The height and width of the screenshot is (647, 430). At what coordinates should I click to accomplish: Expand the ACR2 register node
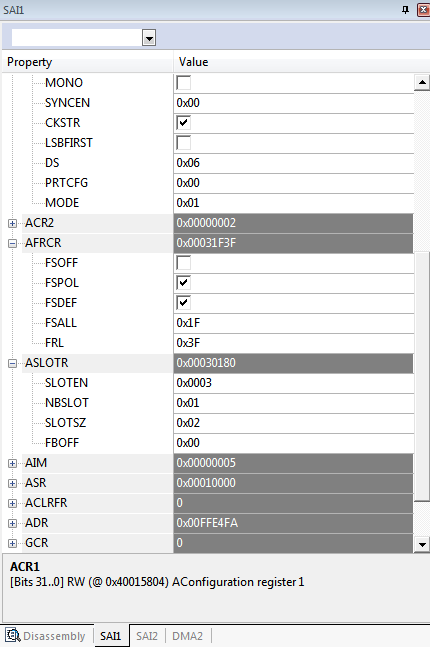pyautogui.click(x=12, y=223)
